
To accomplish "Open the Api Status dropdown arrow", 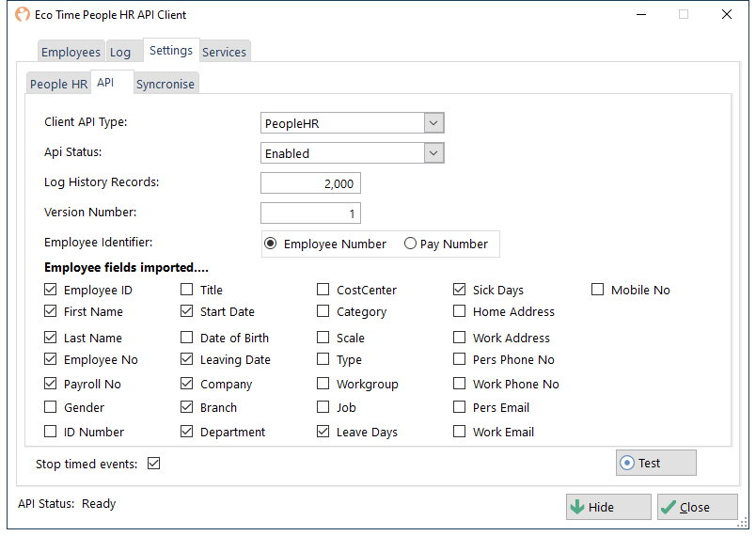I will (x=433, y=152).
